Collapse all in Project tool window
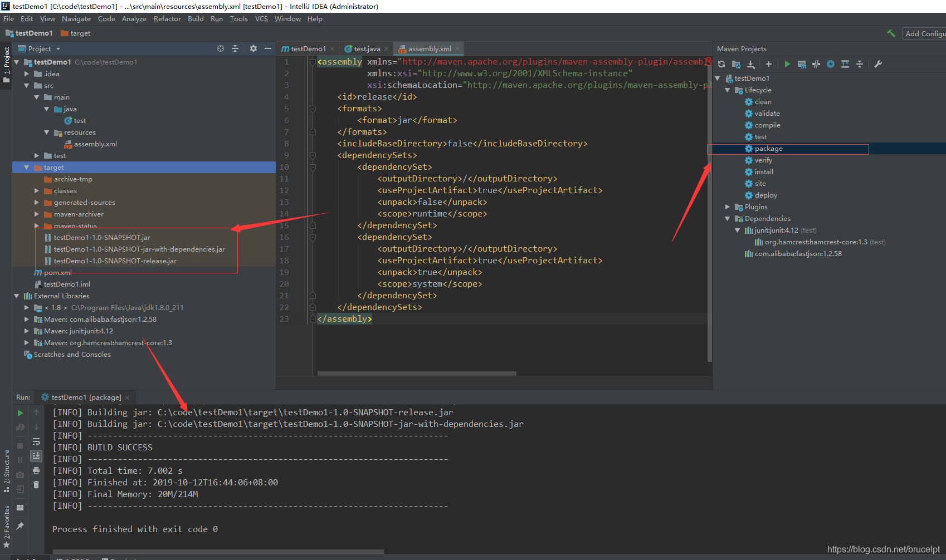 [235, 48]
